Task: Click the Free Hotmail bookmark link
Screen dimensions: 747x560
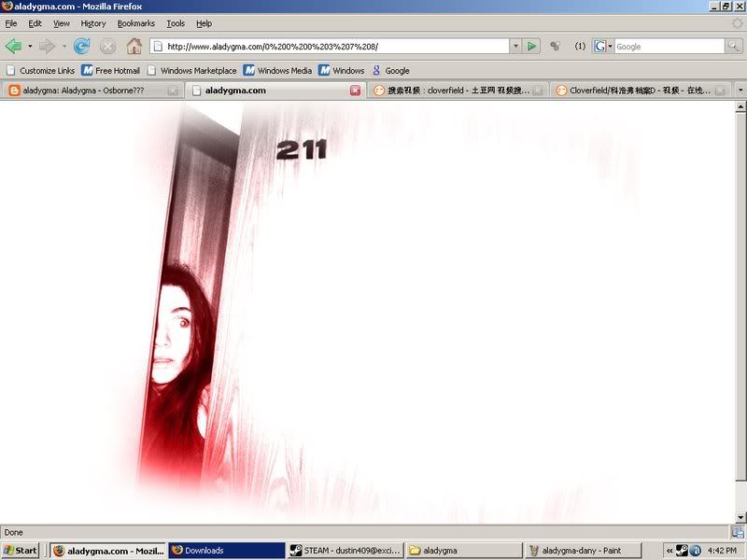Action: pyautogui.click(x=110, y=70)
